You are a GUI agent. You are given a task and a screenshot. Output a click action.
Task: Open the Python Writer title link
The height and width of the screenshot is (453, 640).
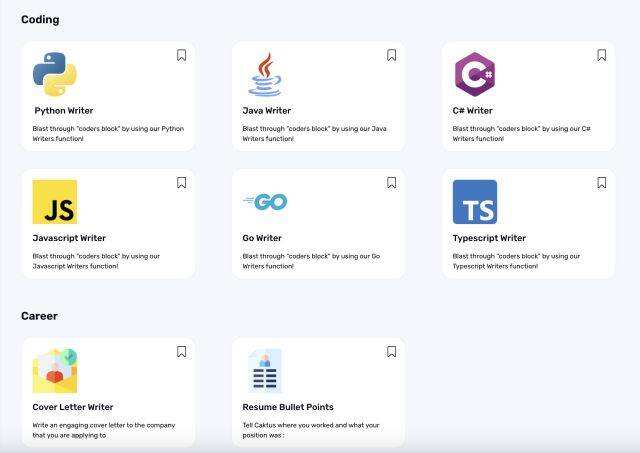click(x=64, y=111)
